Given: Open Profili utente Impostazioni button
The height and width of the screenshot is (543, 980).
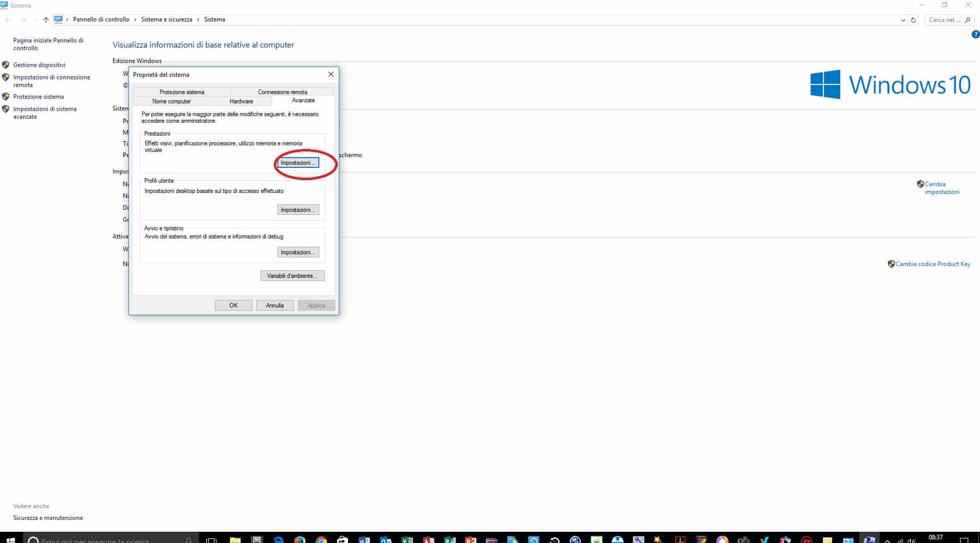Looking at the screenshot, I should (x=298, y=210).
